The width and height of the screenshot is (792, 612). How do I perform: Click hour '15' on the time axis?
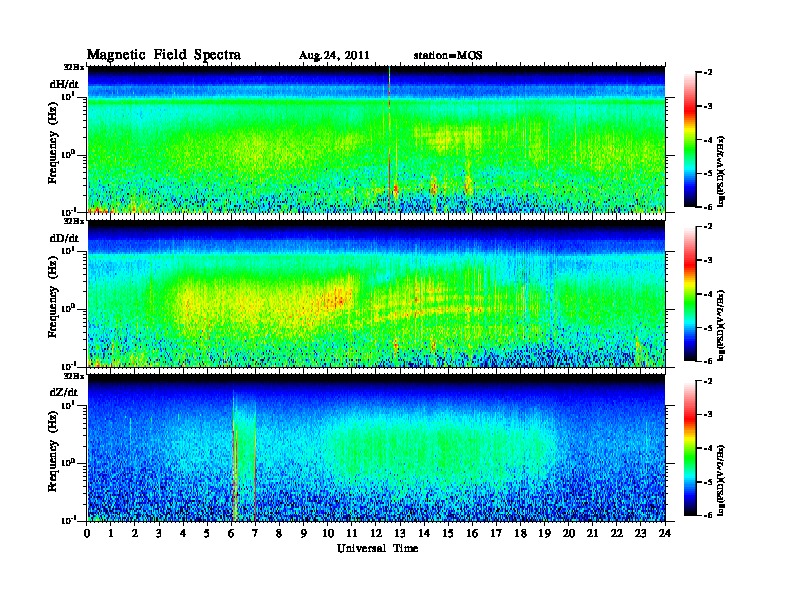pos(449,534)
